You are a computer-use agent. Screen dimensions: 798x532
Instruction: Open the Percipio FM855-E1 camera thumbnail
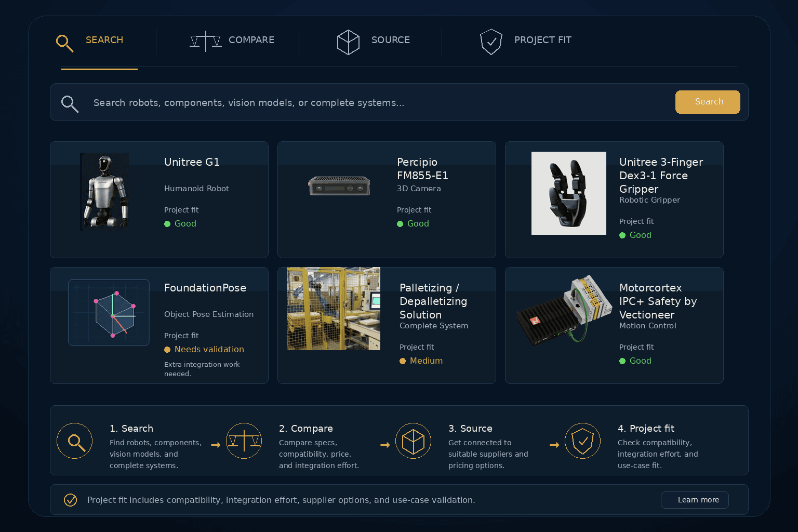339,186
